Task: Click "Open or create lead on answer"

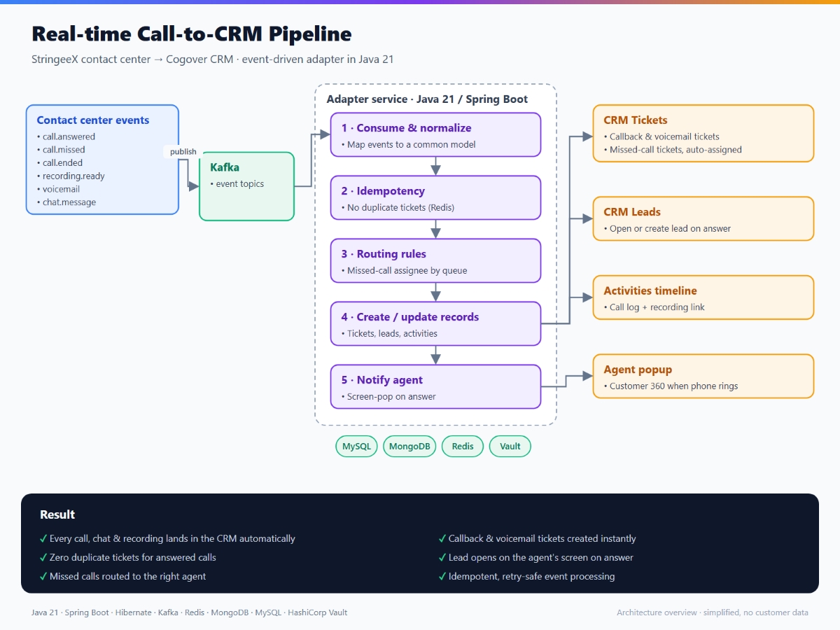Action: coord(668,229)
